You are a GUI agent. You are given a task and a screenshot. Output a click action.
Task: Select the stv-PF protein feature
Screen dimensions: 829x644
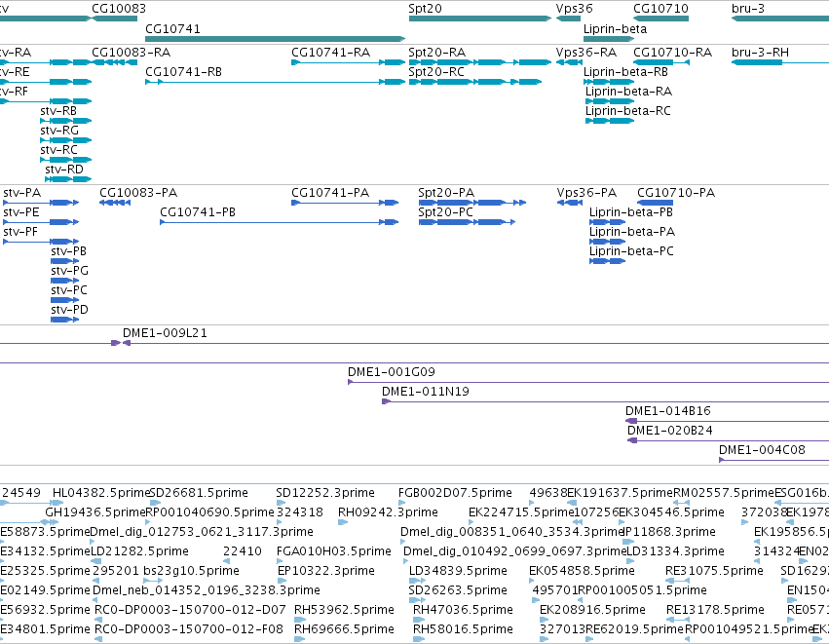[x=41, y=242]
